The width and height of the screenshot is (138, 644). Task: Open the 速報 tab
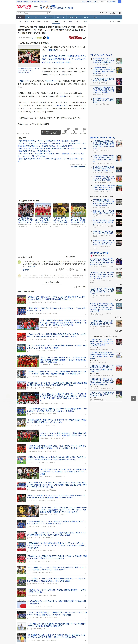[28, 17]
